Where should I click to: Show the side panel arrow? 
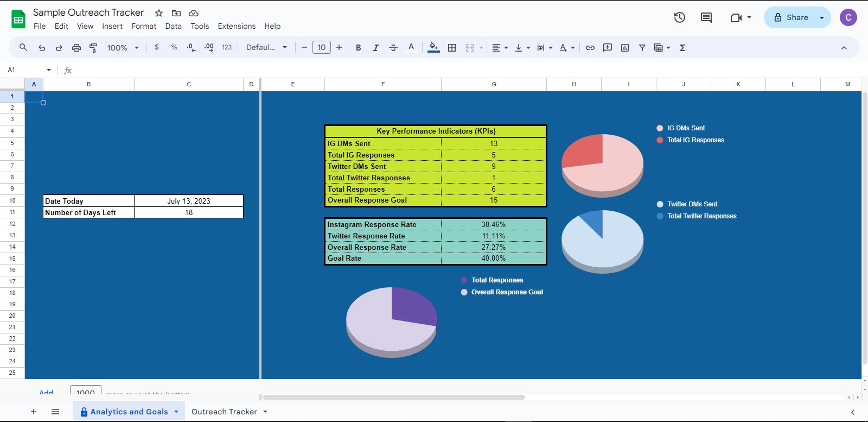pyautogui.click(x=853, y=412)
